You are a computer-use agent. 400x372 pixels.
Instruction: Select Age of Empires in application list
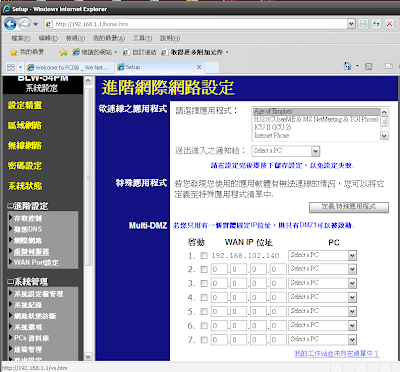pyautogui.click(x=317, y=111)
